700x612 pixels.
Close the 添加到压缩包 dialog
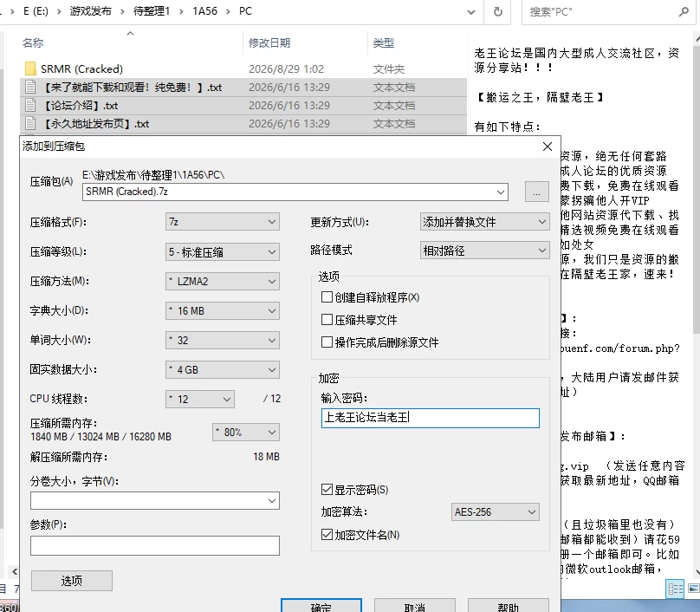(548, 146)
